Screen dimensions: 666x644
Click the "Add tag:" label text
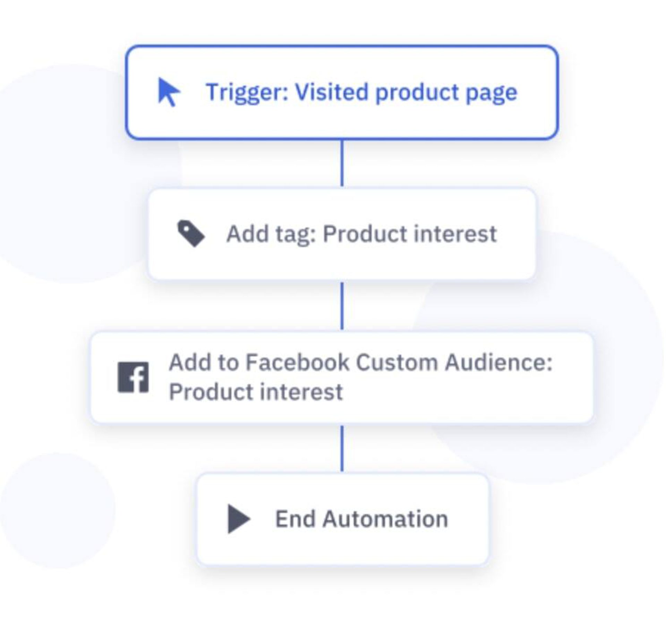[271, 234]
